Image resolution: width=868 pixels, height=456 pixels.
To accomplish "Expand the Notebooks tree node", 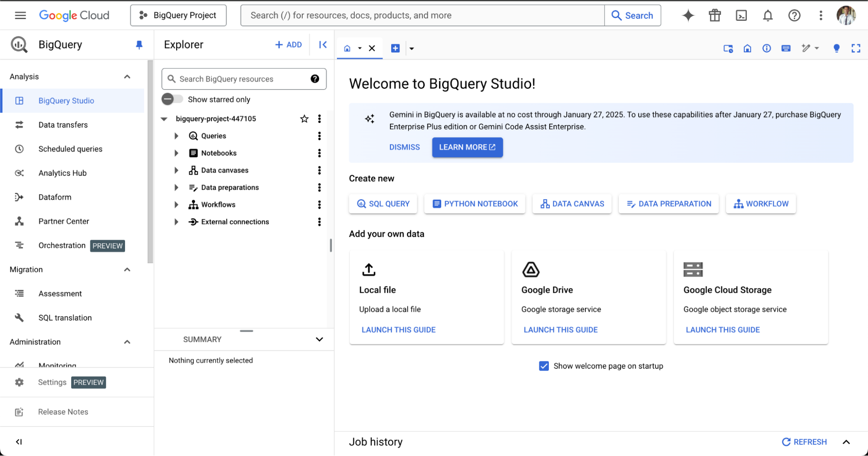I will [x=176, y=153].
